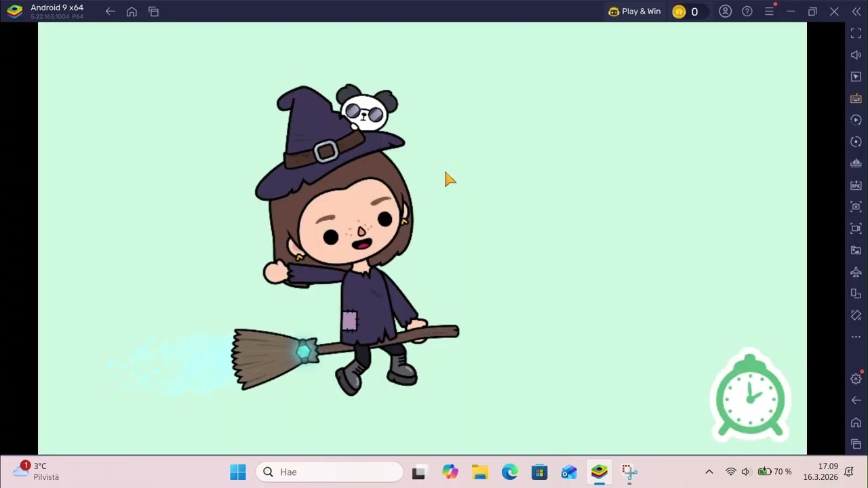868x488 pixels.
Task: Open the BlueStacks account profile icon
Action: coord(726,12)
